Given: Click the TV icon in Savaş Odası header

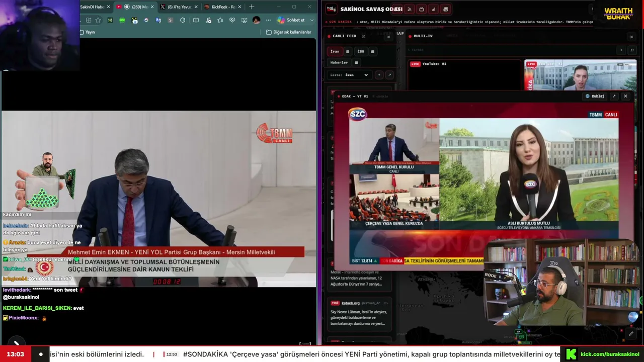Looking at the screenshot, I should (422, 9).
